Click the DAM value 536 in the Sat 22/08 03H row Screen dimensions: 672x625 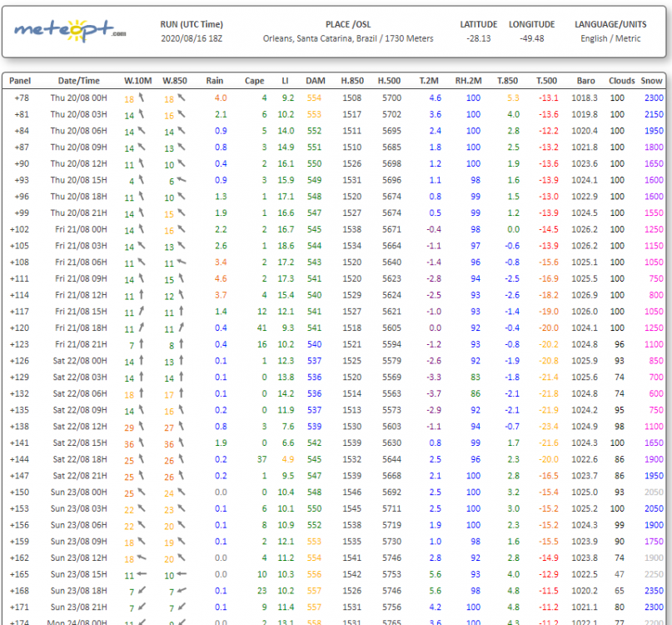tap(314, 377)
